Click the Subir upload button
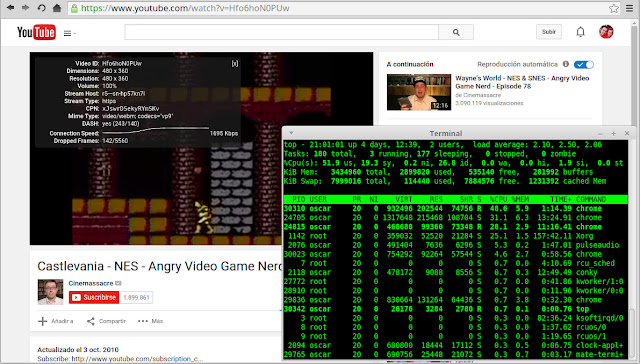Viewport: 640px width, 364px height. point(549,32)
